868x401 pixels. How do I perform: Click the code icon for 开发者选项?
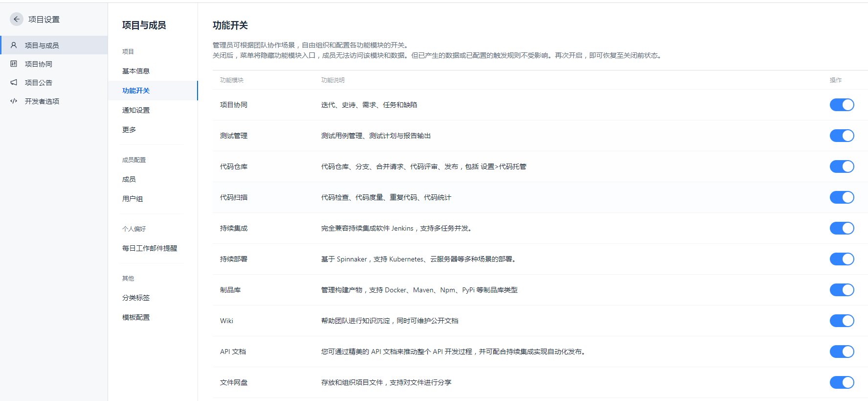pos(14,101)
